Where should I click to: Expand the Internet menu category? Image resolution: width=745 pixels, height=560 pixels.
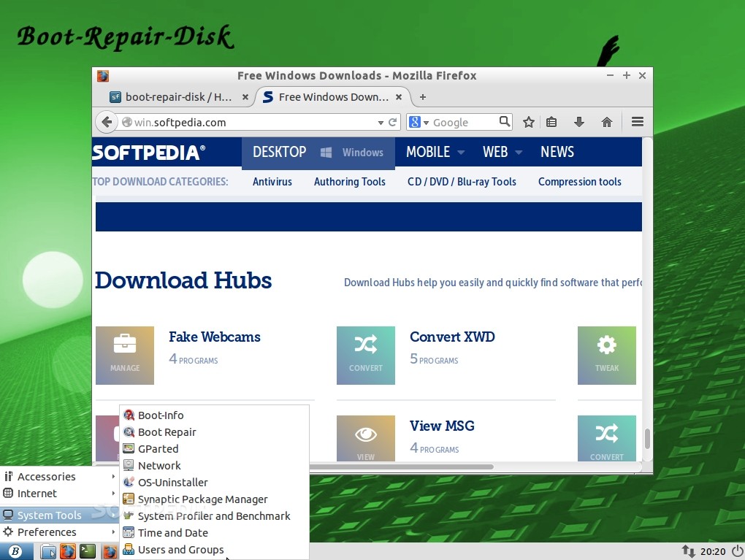59,494
